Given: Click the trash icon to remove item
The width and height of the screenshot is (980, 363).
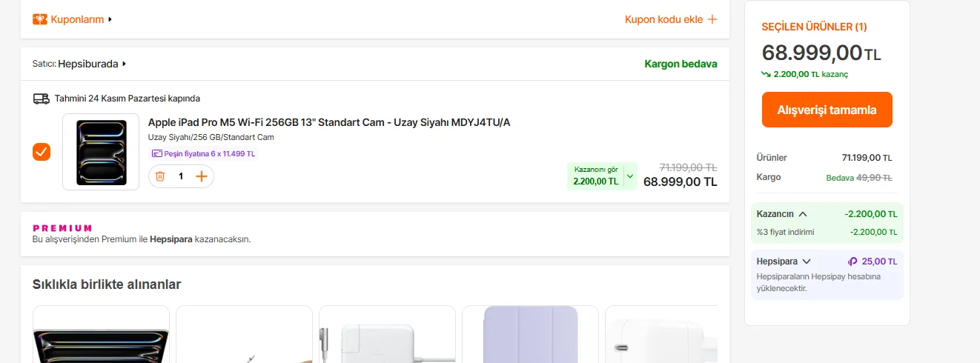Looking at the screenshot, I should pyautogui.click(x=160, y=176).
